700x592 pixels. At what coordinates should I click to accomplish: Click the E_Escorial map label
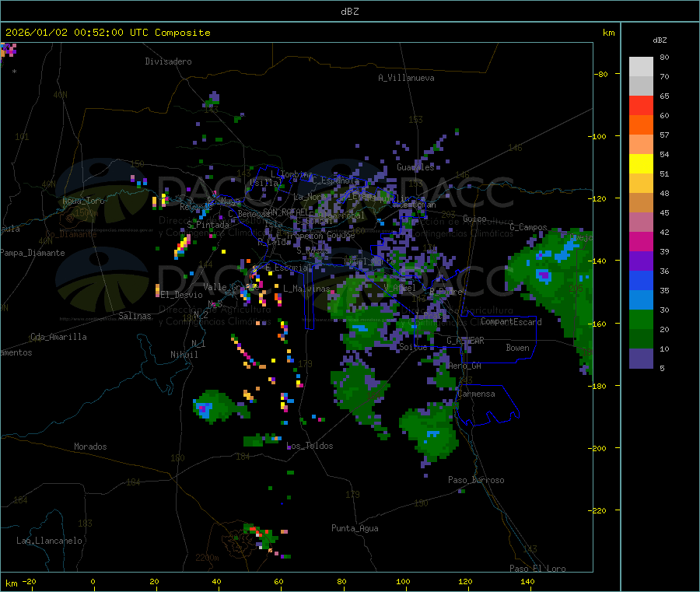point(289,268)
